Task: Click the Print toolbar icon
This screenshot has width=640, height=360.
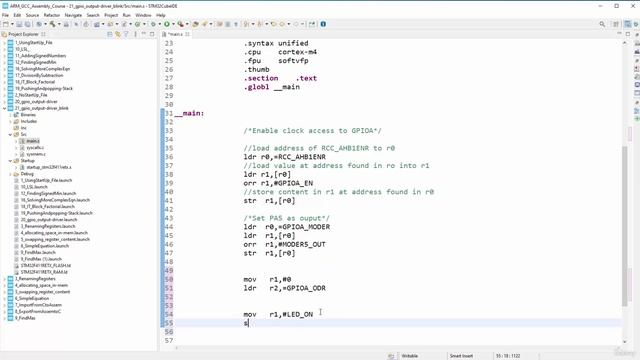Action: click(x=66, y=24)
